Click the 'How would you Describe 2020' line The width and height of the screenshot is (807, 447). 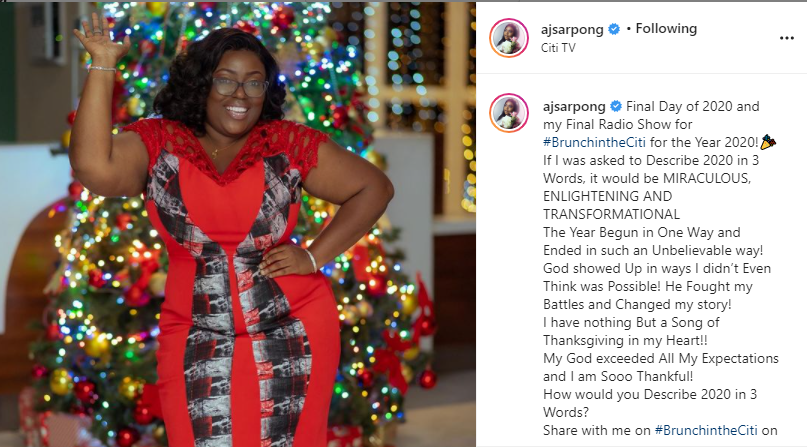point(650,395)
